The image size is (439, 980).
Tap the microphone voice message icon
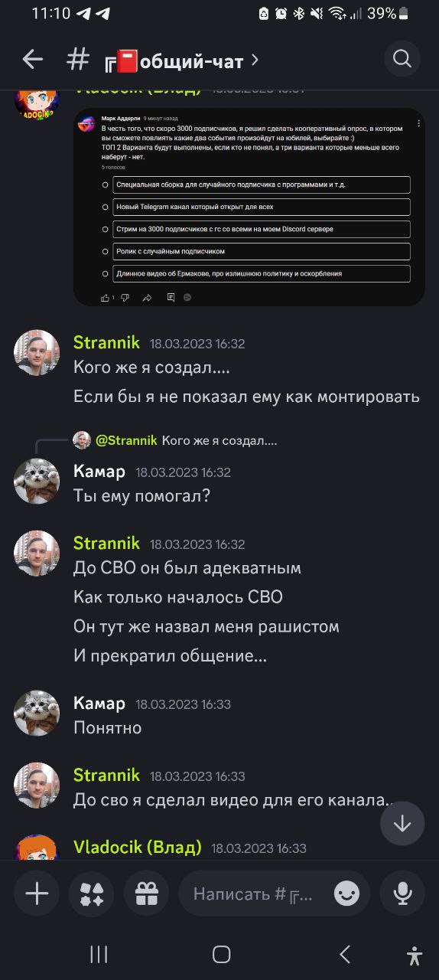[402, 893]
